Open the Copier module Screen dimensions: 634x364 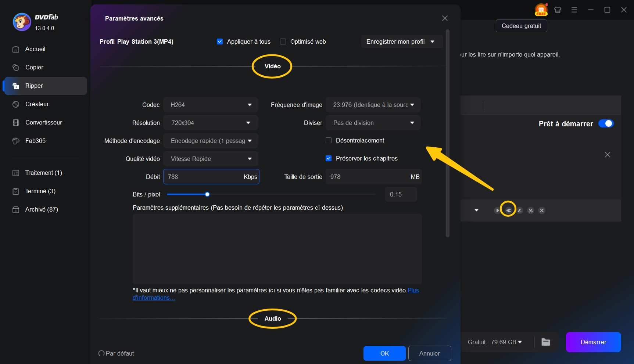tap(33, 67)
